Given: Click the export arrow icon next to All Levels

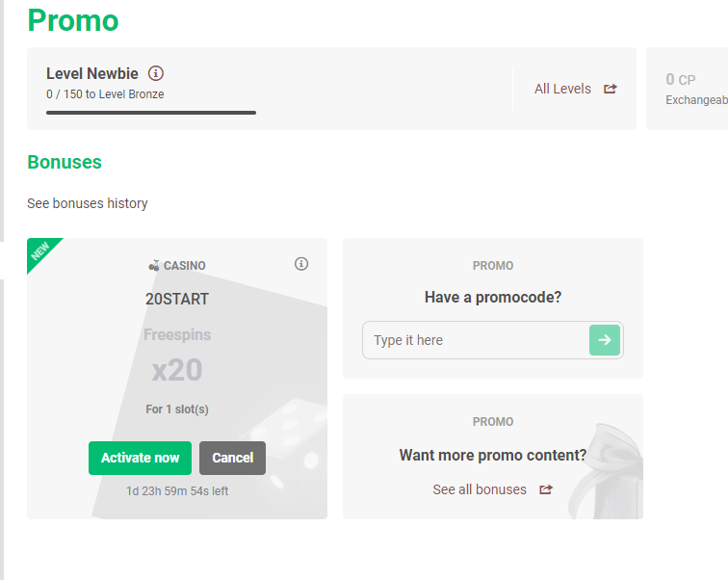Looking at the screenshot, I should [611, 89].
